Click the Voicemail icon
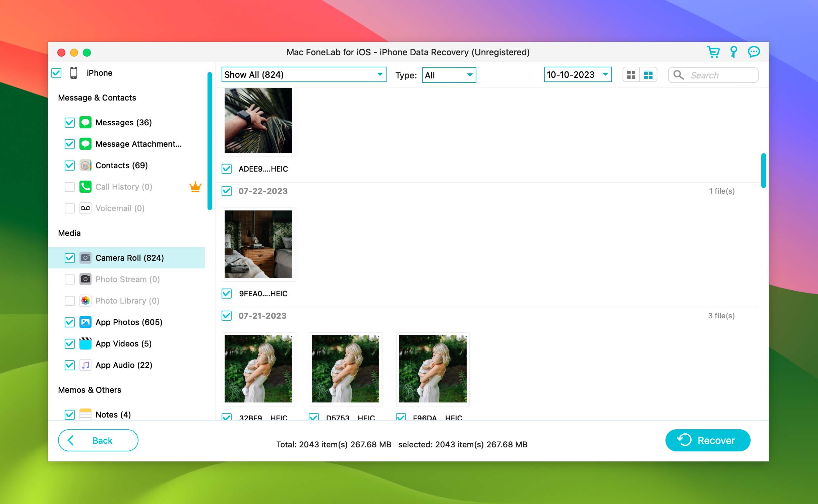818x504 pixels. tap(85, 208)
